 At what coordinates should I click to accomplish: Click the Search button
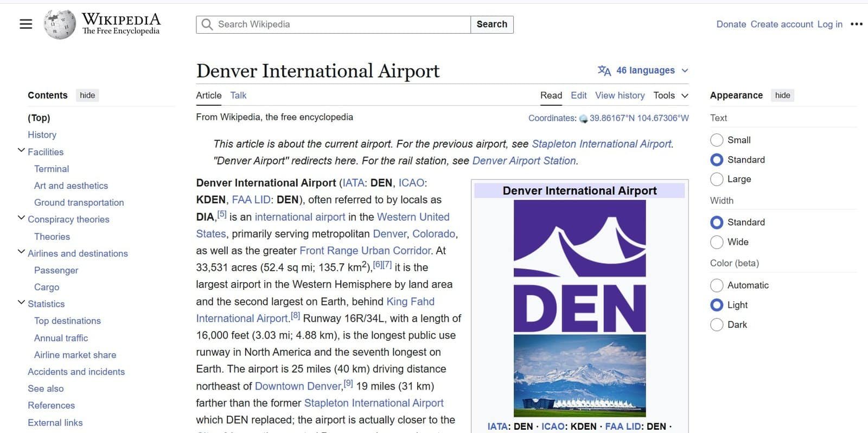[x=492, y=24]
